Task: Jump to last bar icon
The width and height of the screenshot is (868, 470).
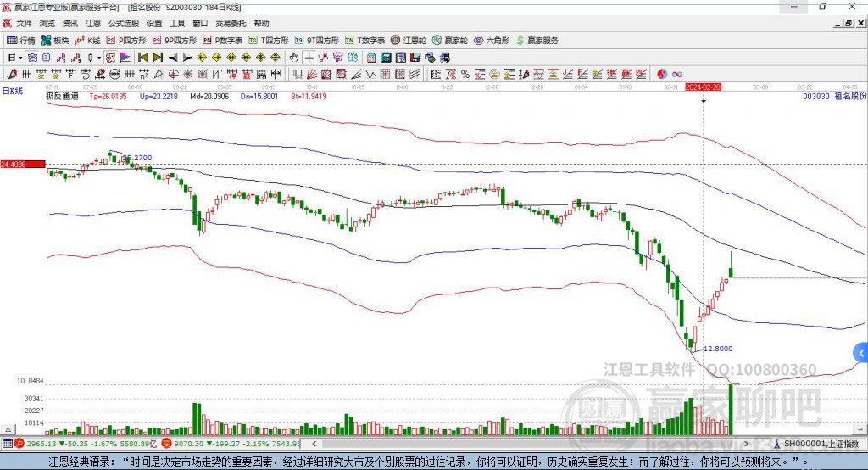Action: tap(158, 58)
